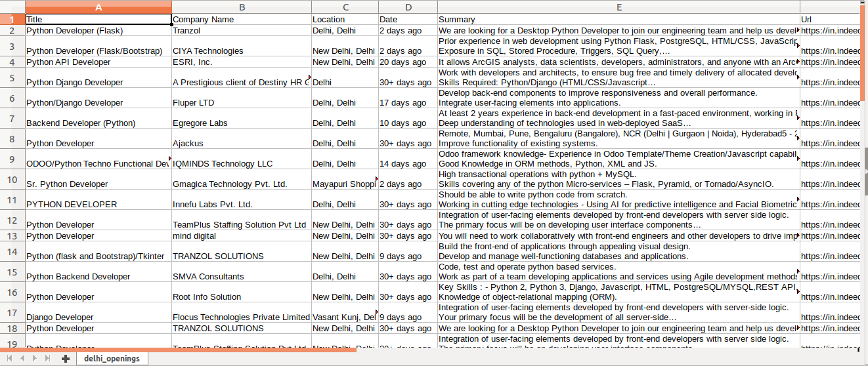Select the "mind digital" cell

point(242,235)
